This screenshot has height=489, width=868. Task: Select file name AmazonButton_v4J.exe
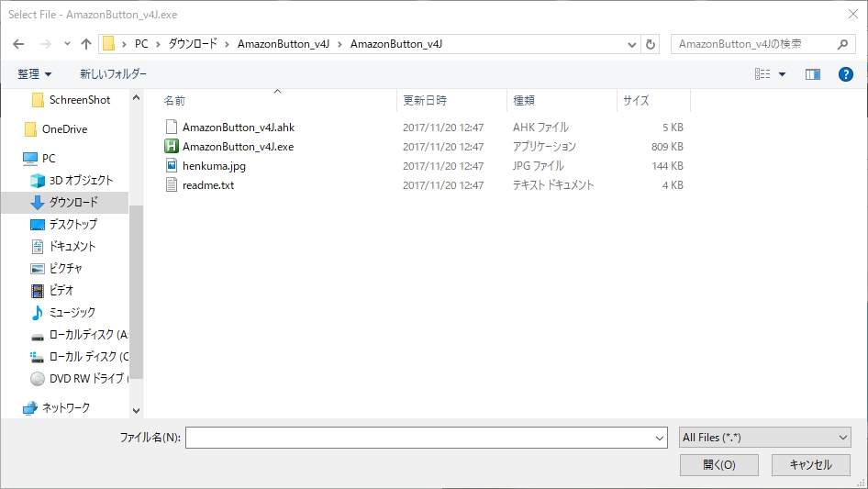pos(238,147)
